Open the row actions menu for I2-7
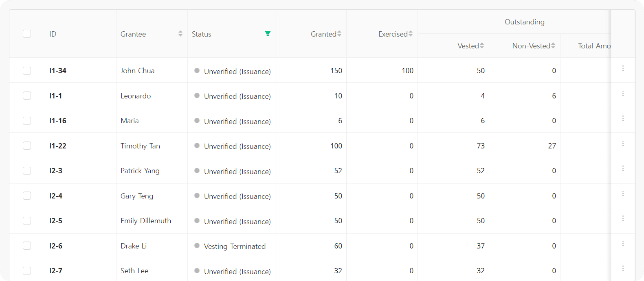644x281 pixels. pos(623,268)
